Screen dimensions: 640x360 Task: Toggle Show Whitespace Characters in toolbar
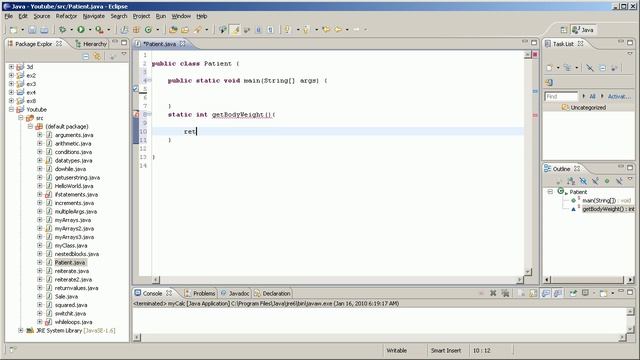(270, 30)
